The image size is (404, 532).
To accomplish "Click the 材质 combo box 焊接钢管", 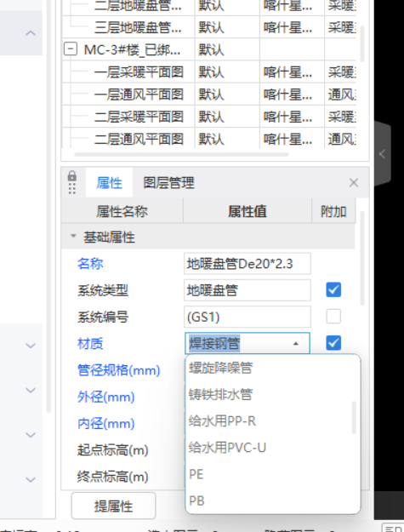I will click(248, 343).
